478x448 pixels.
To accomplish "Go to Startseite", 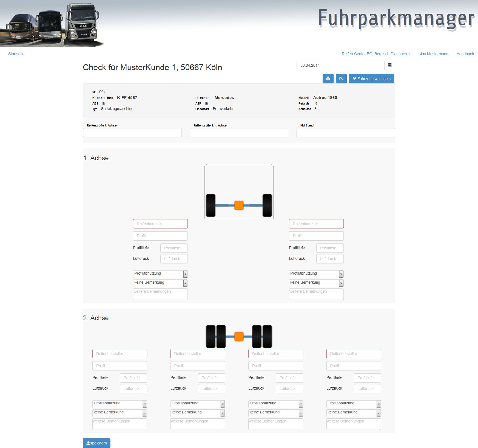I will (16, 54).
